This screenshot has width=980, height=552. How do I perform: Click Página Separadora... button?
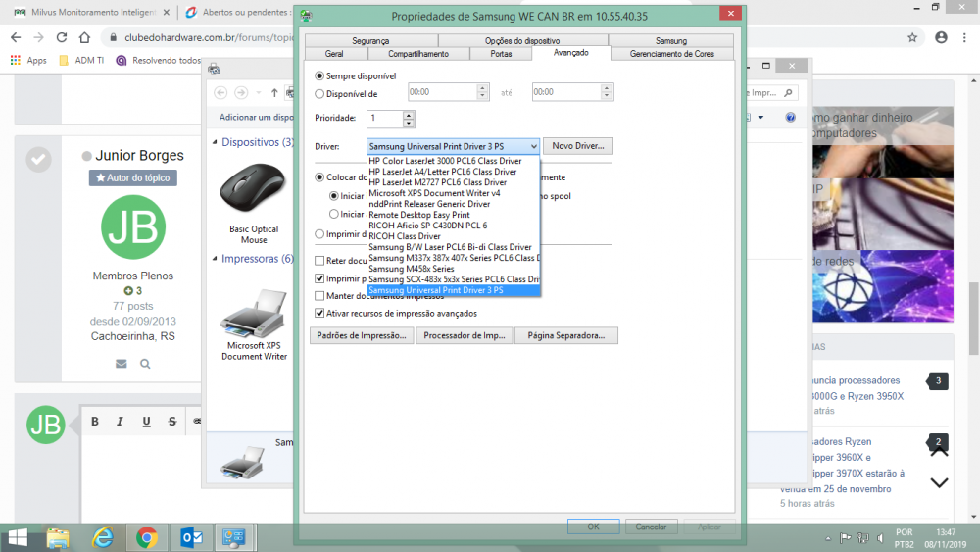tap(566, 335)
